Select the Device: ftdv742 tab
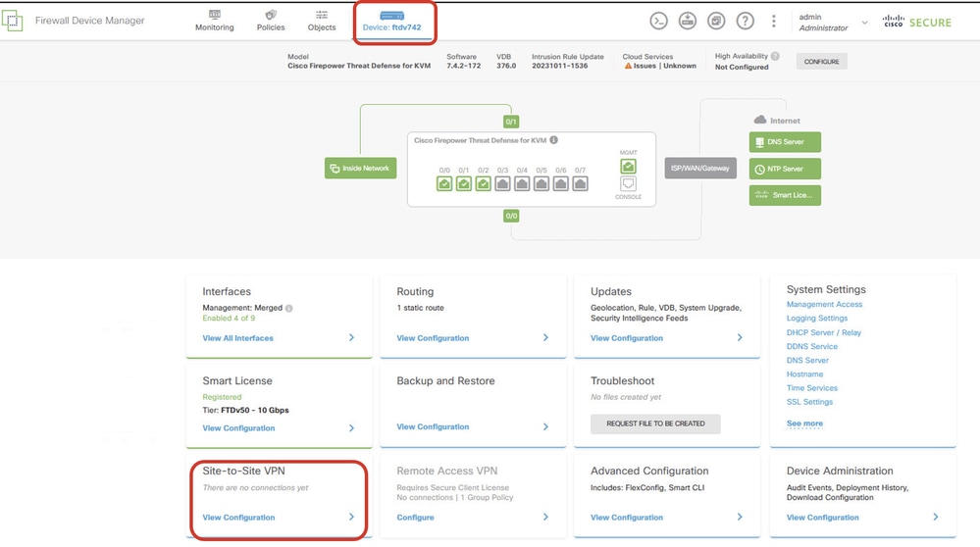Image resolution: width=980 pixels, height=547 pixels. point(391,22)
